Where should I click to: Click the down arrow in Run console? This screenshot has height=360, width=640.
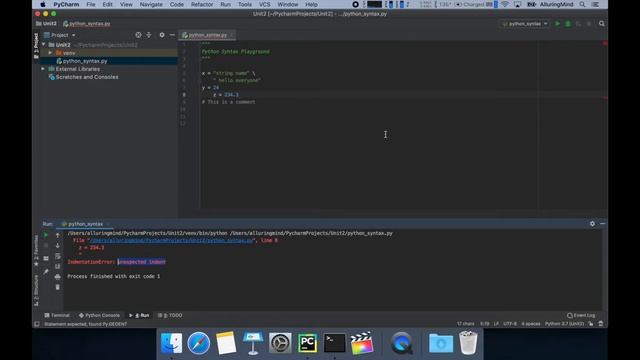(58, 245)
